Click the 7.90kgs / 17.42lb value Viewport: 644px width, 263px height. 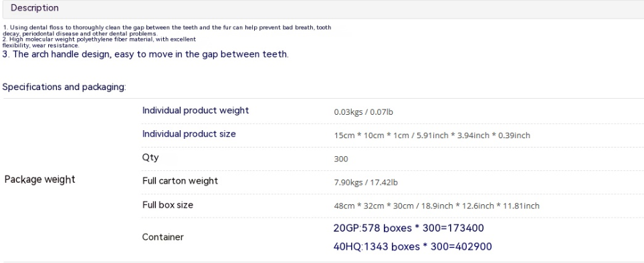(x=366, y=182)
